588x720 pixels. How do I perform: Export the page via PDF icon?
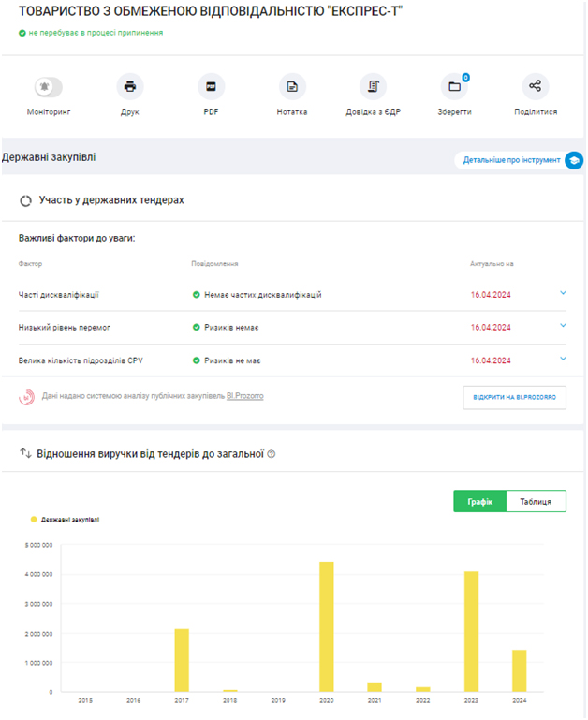211,87
